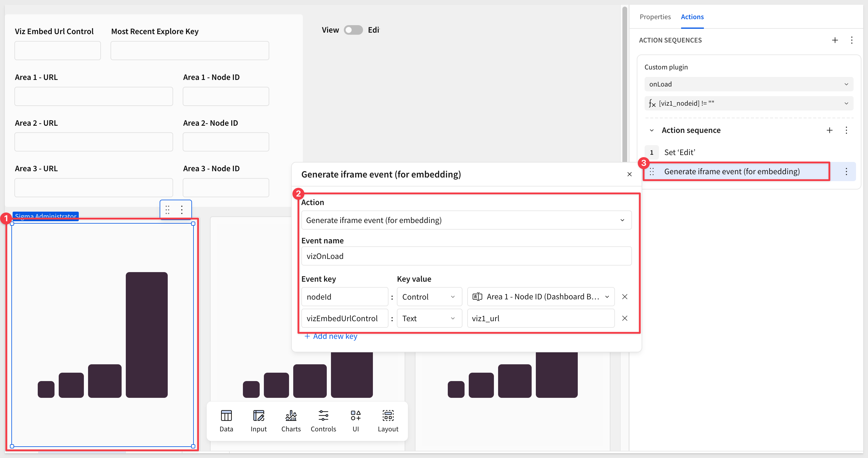Open the UI elements menu
The image size is (868, 458).
point(356,421)
